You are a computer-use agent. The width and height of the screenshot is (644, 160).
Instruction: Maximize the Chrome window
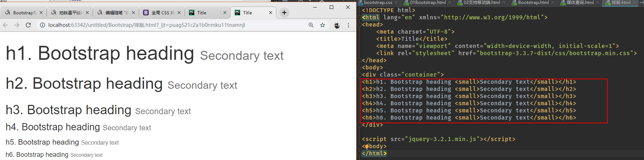coord(331,7)
